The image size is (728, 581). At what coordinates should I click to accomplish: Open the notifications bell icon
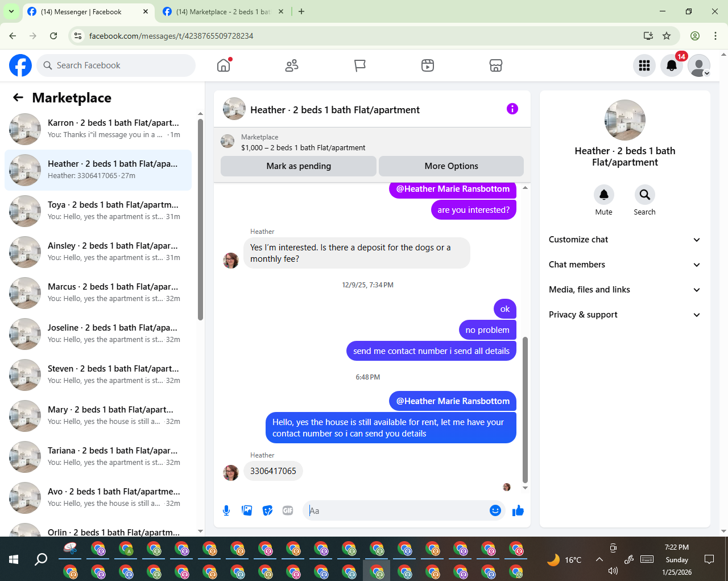pyautogui.click(x=672, y=65)
